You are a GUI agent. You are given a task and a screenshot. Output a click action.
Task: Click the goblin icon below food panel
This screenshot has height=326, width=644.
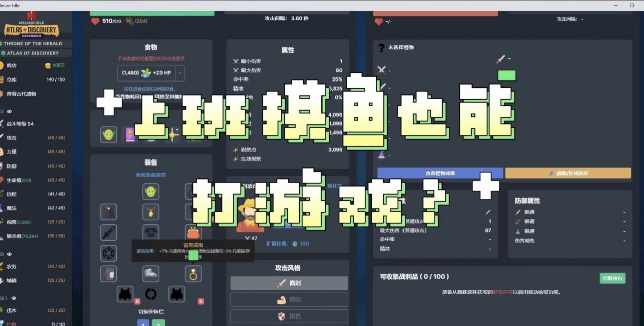pos(109,135)
